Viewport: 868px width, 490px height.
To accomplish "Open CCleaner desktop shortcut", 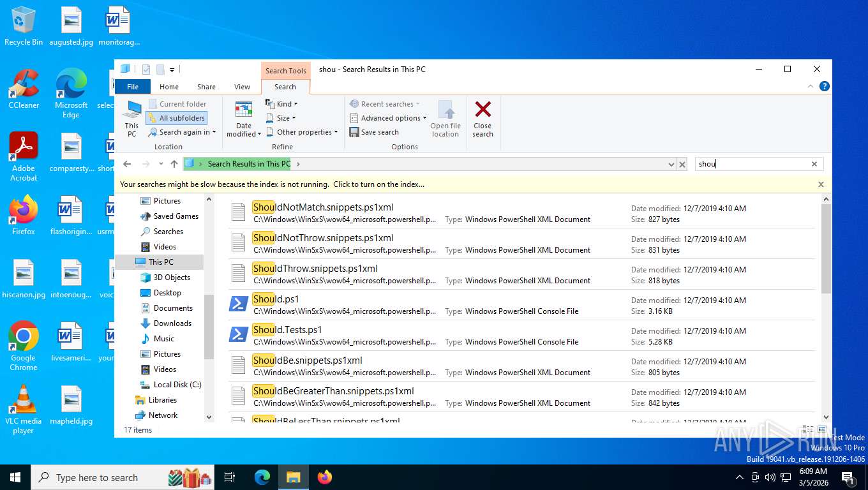I will (24, 89).
